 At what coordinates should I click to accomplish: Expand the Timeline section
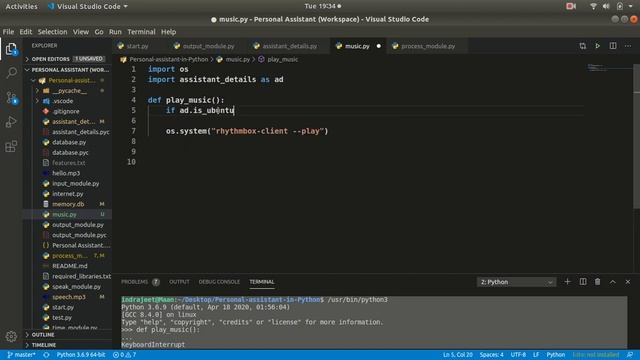[x=67, y=345]
